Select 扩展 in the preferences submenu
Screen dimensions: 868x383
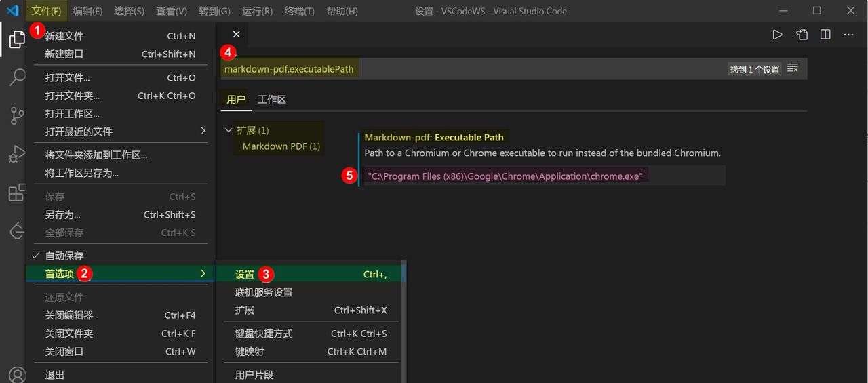(308, 310)
